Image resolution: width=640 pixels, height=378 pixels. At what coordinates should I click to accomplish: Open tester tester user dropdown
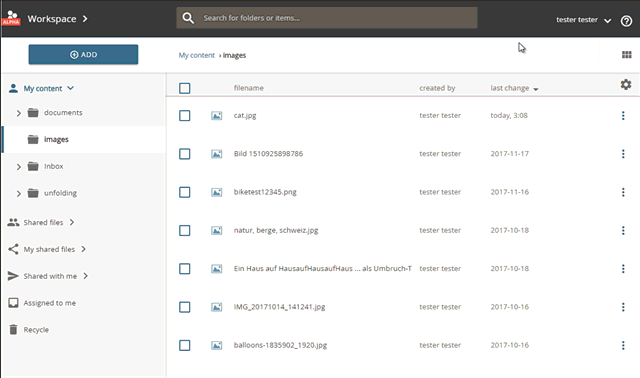(584, 20)
